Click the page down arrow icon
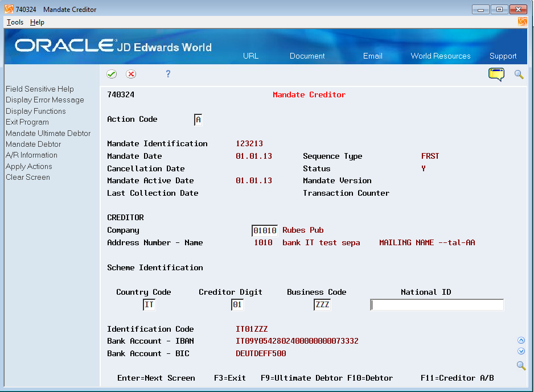Viewport: 534px width, 392px height. click(521, 351)
